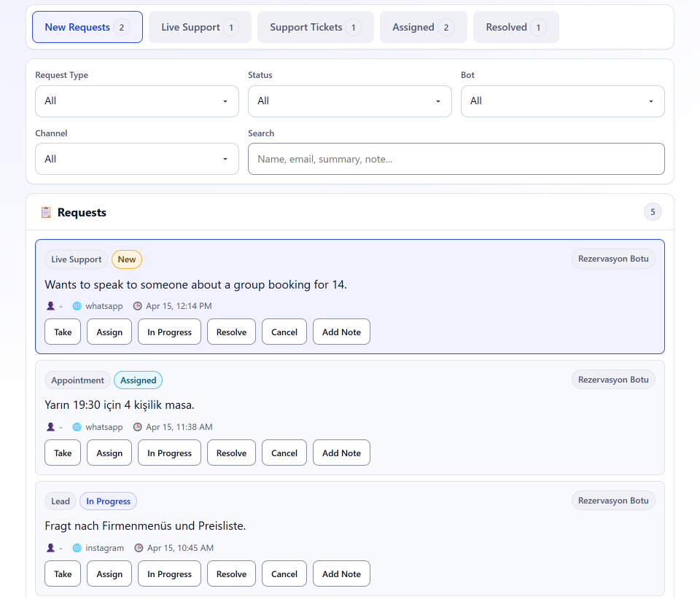This screenshot has width=700, height=599.
Task: Click whatsapp label on the group booking request
Action: [x=104, y=306]
